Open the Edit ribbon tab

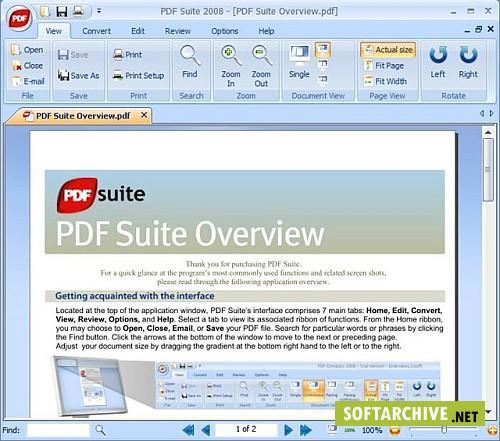pos(138,31)
